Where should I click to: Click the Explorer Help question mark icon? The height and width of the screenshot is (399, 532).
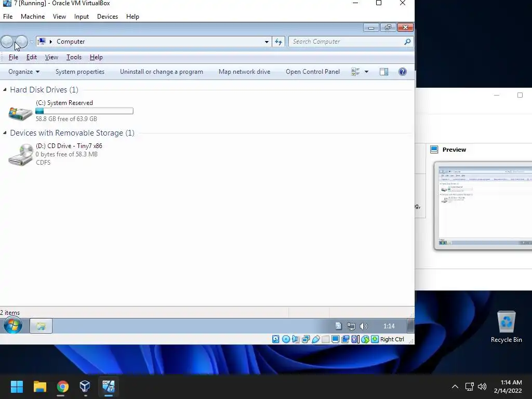pyautogui.click(x=403, y=72)
